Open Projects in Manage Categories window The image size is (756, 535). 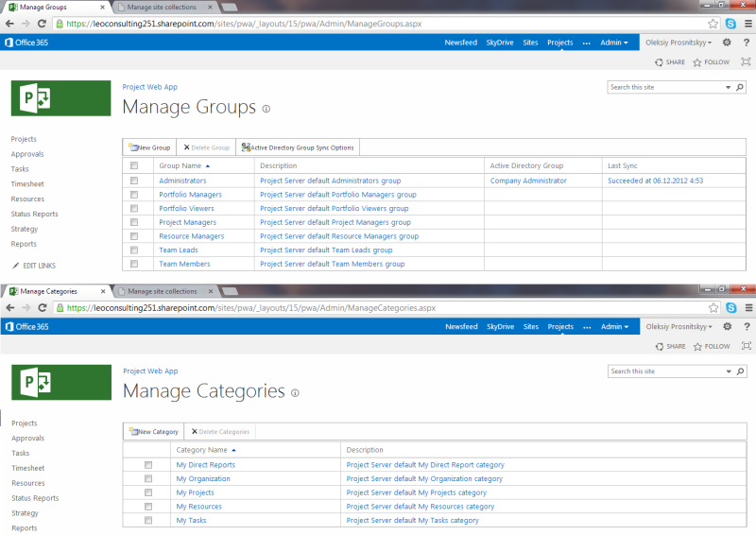[560, 327]
